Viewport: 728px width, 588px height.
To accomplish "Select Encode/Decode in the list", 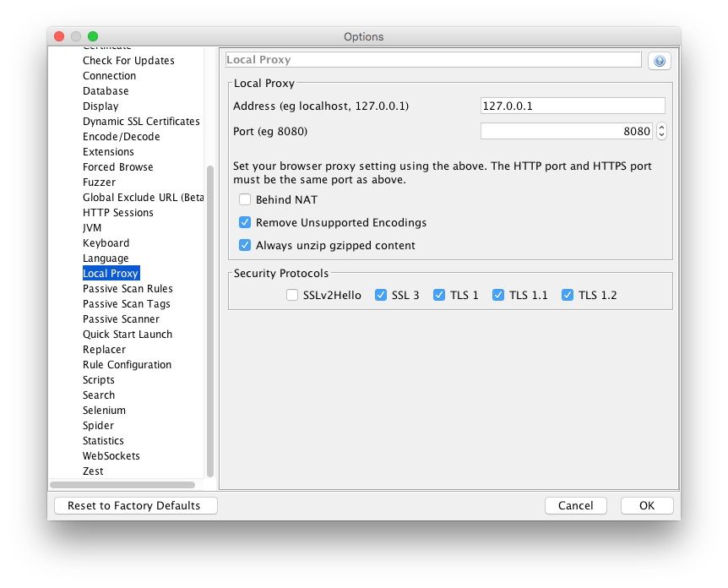I will 121,137.
